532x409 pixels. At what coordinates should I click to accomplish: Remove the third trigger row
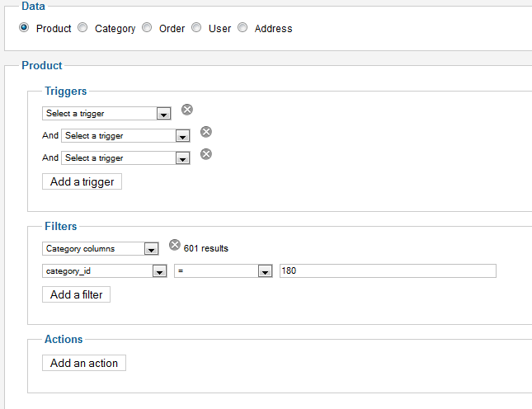coord(206,154)
